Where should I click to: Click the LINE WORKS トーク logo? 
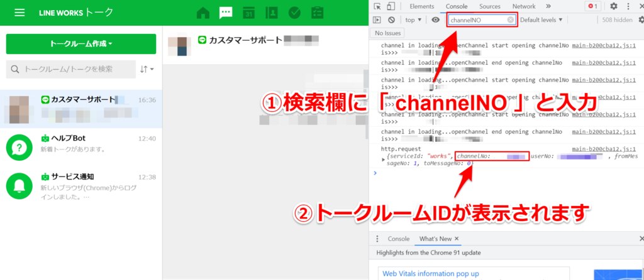(76, 13)
